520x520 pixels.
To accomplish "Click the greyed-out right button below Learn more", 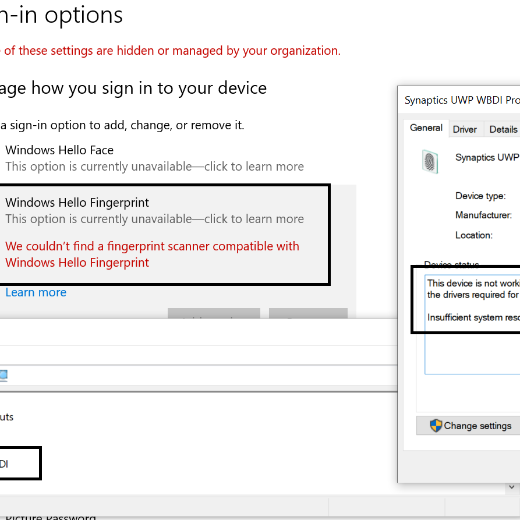I will pos(308,313).
